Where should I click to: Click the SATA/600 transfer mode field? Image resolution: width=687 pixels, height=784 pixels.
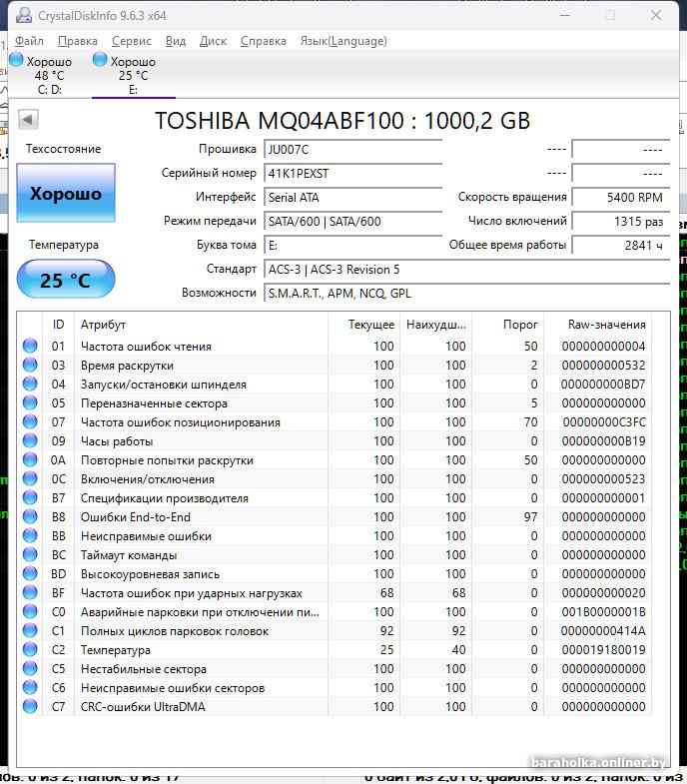pos(353,221)
